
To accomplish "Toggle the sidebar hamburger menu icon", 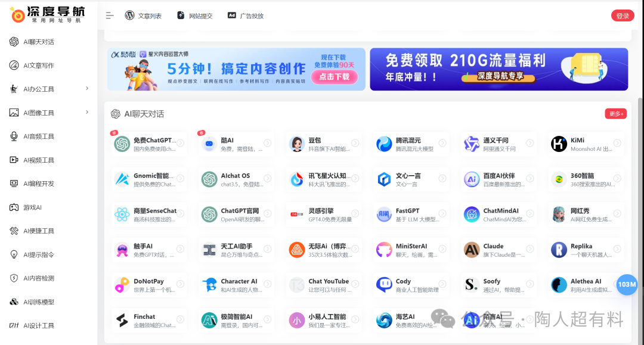I will (x=109, y=15).
